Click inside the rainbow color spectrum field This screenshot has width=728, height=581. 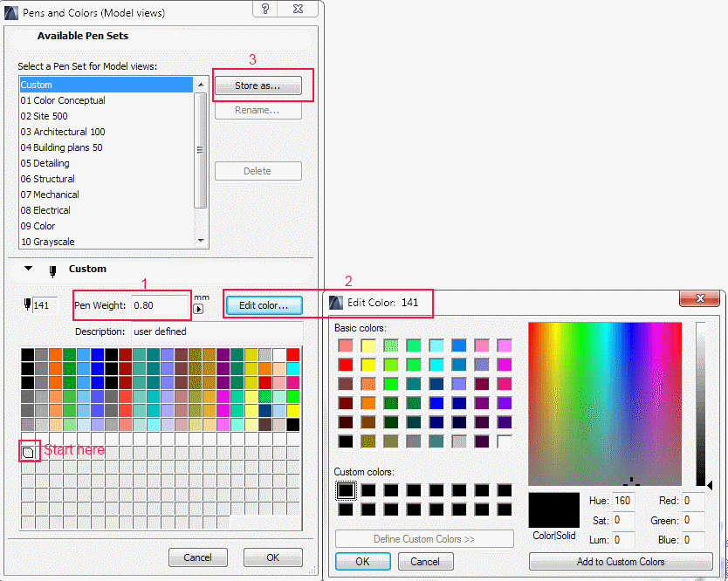pos(605,404)
